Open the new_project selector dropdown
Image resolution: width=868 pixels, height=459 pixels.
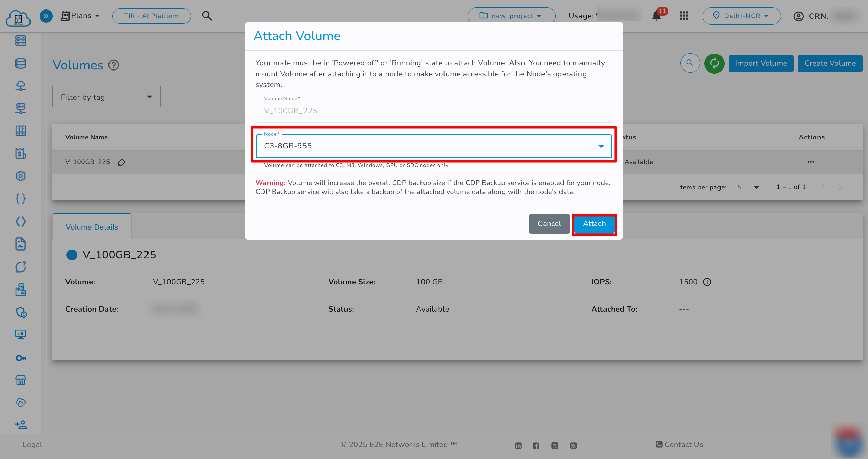[x=511, y=16]
